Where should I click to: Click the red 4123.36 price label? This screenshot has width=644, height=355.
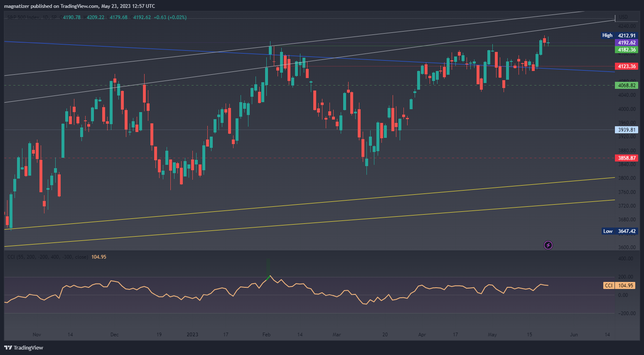point(627,66)
